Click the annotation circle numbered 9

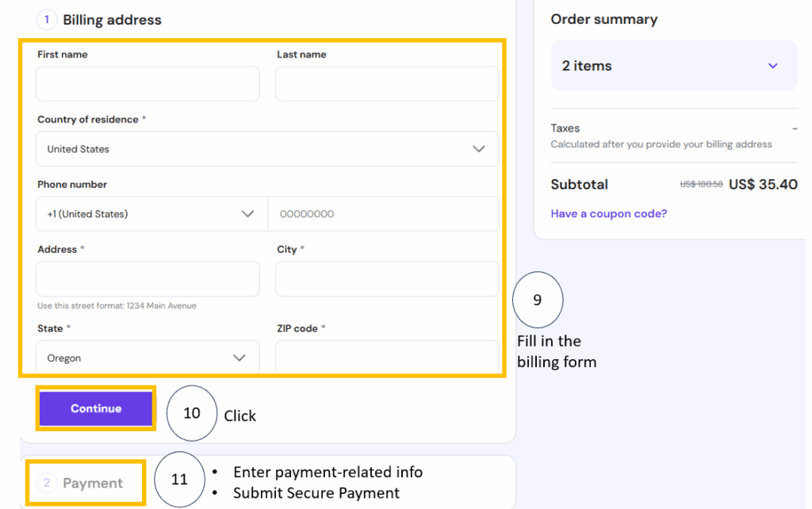[538, 300]
